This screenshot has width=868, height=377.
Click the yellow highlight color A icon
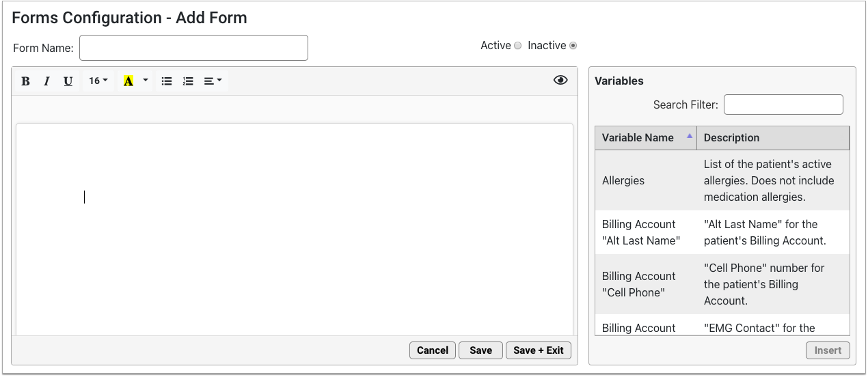coord(128,81)
